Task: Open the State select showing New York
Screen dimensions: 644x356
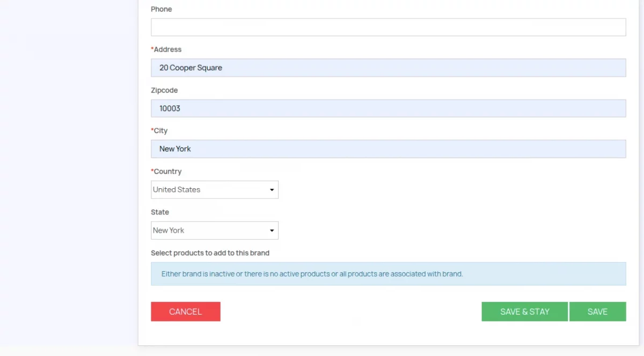Action: point(209,231)
